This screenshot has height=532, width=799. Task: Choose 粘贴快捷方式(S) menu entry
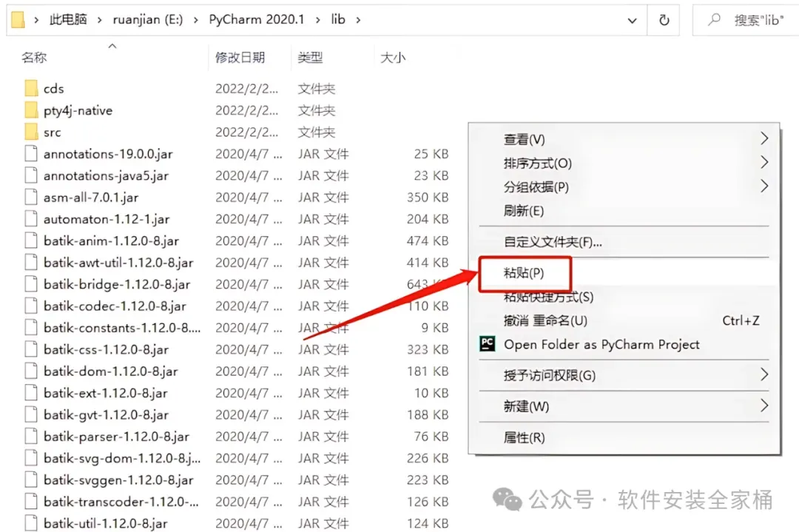click(x=548, y=297)
